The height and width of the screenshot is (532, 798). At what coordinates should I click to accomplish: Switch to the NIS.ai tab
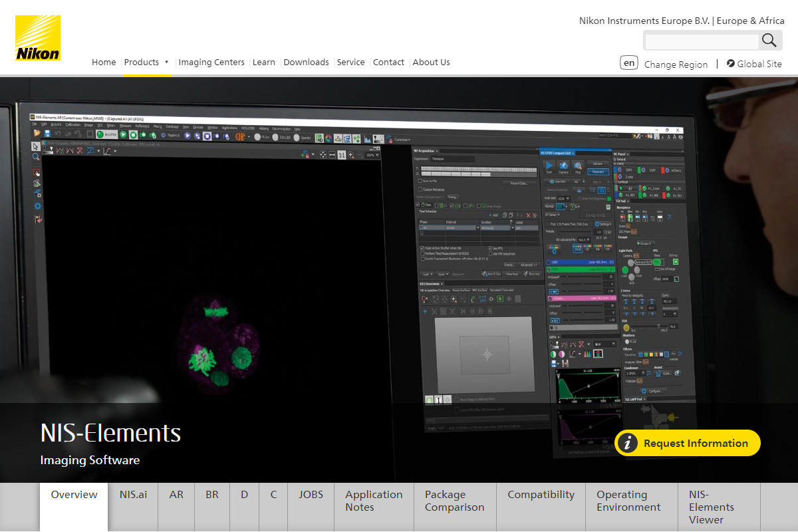tap(133, 507)
